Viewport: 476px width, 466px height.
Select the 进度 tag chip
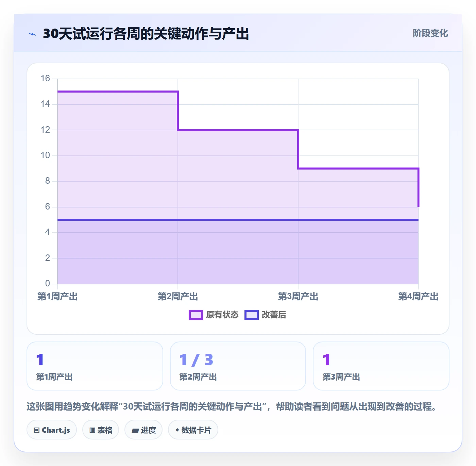click(x=143, y=430)
